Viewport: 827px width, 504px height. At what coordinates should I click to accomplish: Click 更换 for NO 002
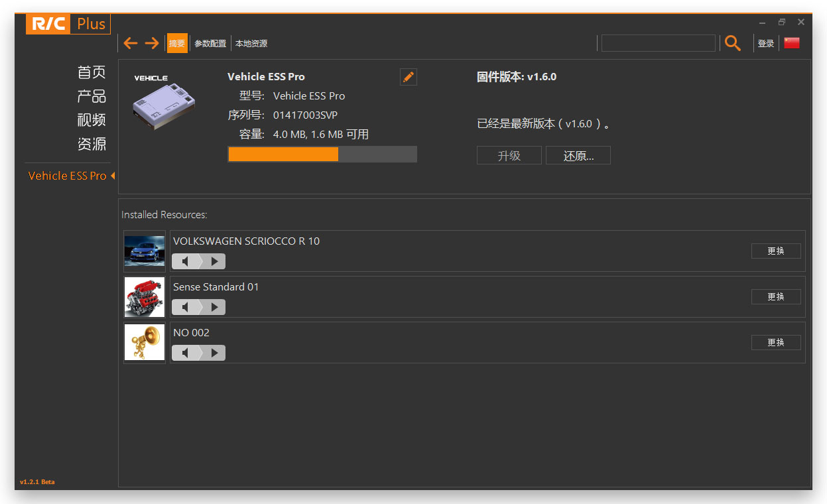point(776,343)
